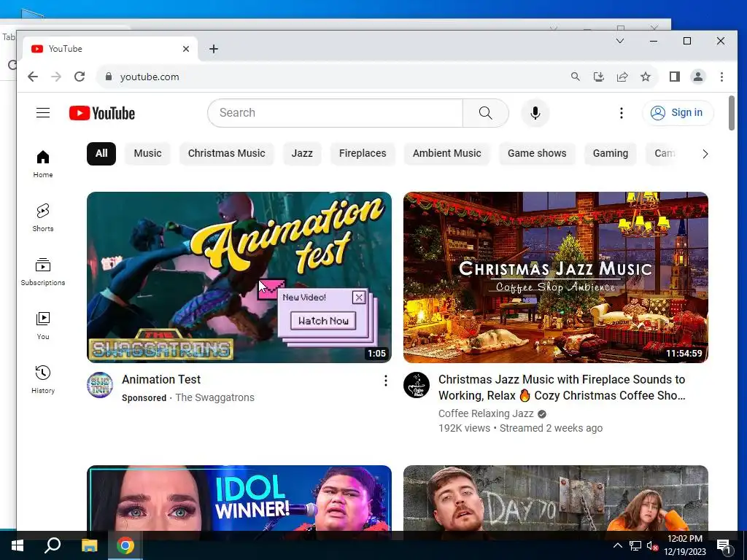The height and width of the screenshot is (560, 747).
Task: Open File Explorer from taskbar
Action: click(x=89, y=545)
